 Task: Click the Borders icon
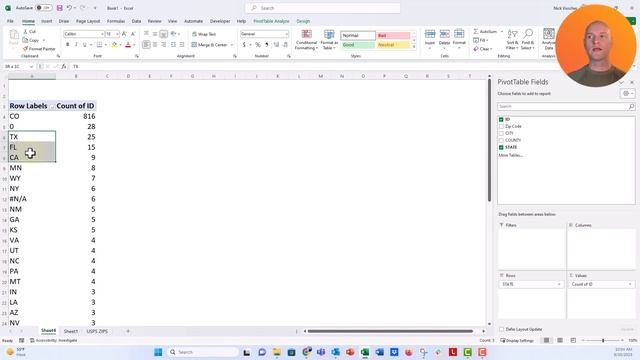tap(99, 44)
